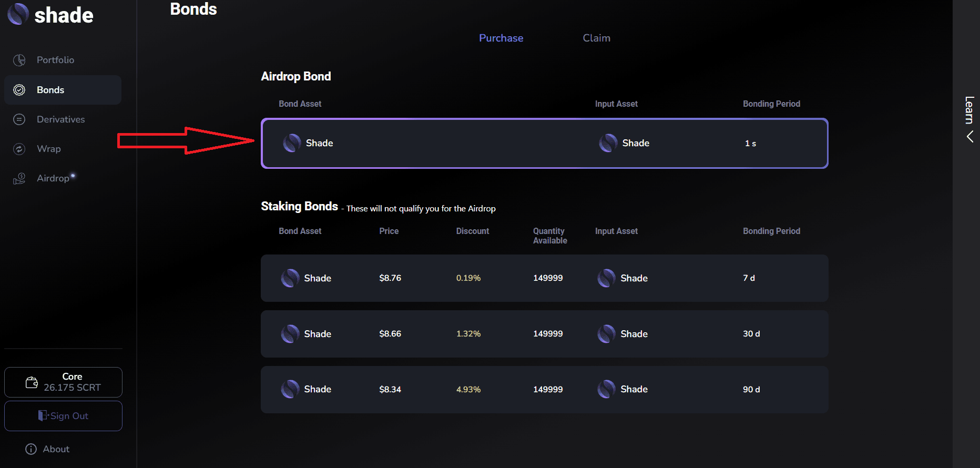The image size is (980, 468).
Task: Switch to the Claim tab
Action: pos(597,38)
